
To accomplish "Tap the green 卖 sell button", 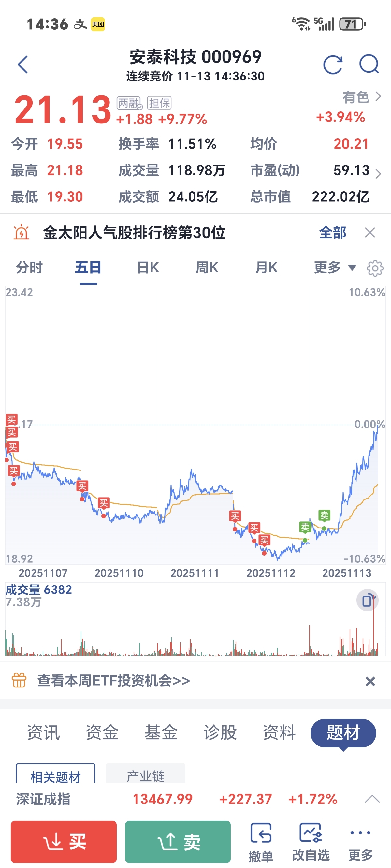I will (178, 842).
